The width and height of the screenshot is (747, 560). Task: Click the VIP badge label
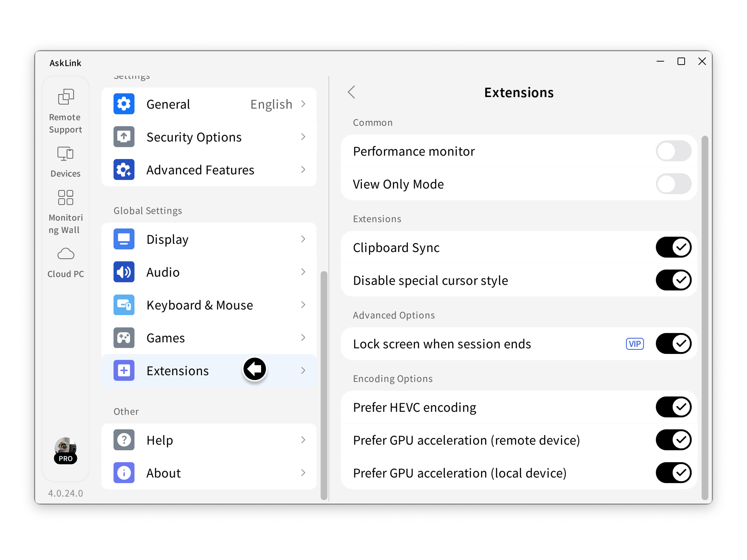click(635, 344)
